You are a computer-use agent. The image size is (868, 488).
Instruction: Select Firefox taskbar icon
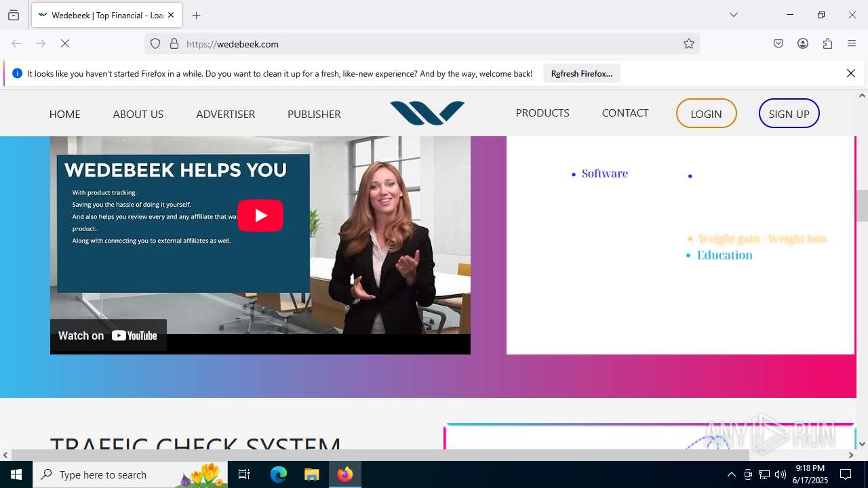pos(345,474)
